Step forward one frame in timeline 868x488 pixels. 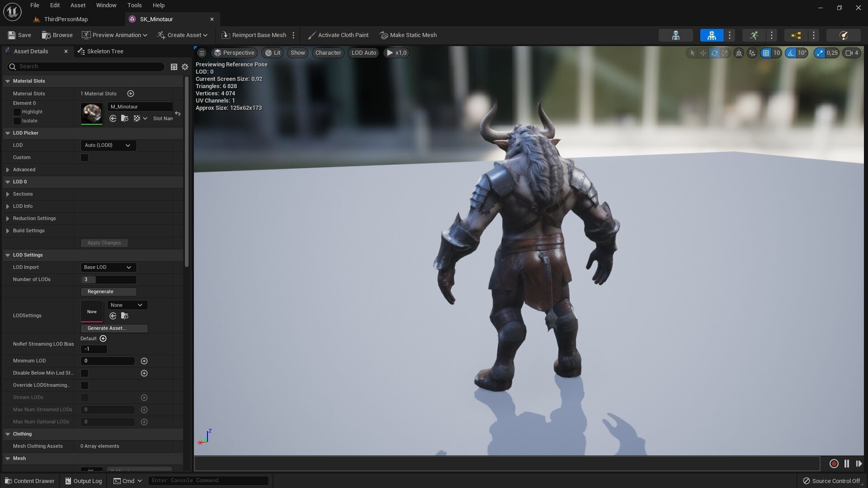[859, 464]
